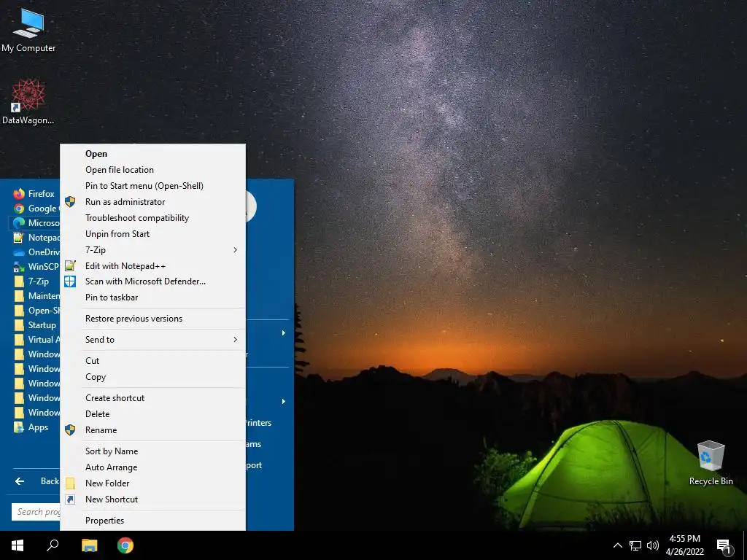Click Auto Arrange option
The width and height of the screenshot is (747, 560).
pyautogui.click(x=153, y=467)
